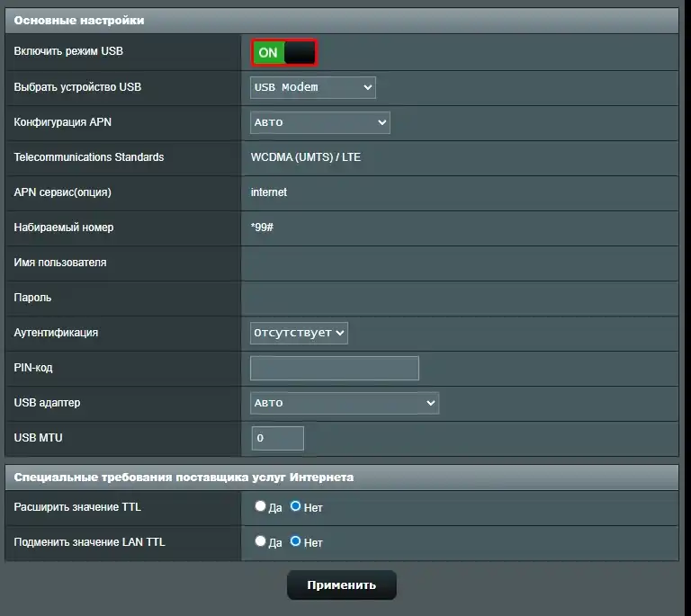
Task: Click the 'Включить режим USB' label
Action: coord(68,52)
